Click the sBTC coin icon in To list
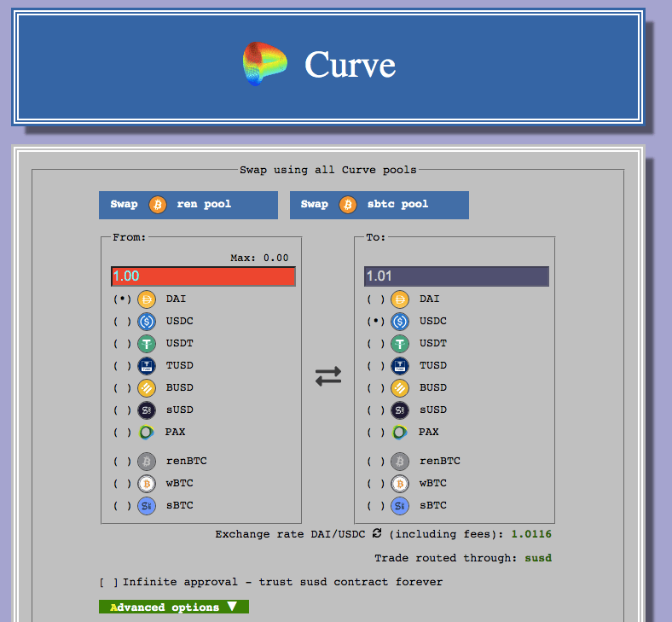672x622 pixels. (x=400, y=506)
